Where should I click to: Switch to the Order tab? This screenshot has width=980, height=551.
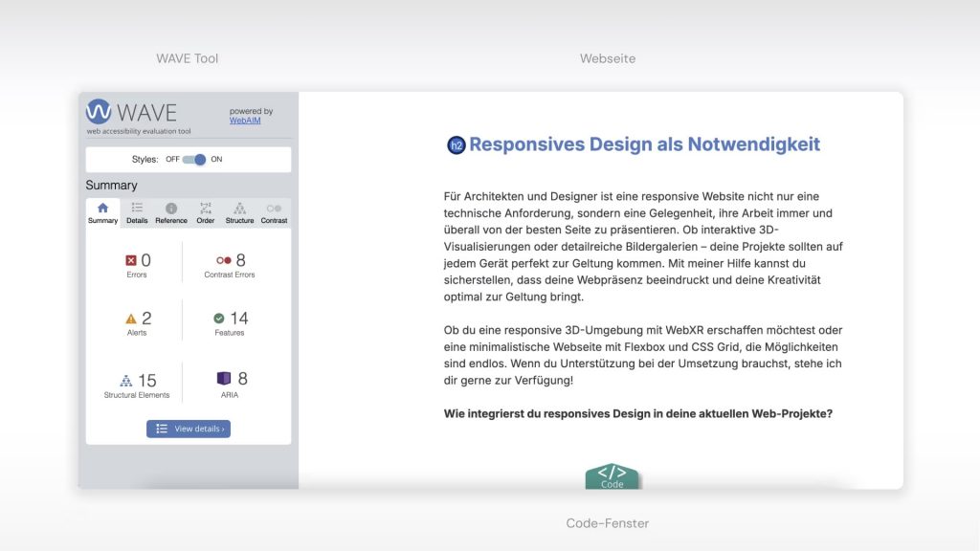click(206, 213)
